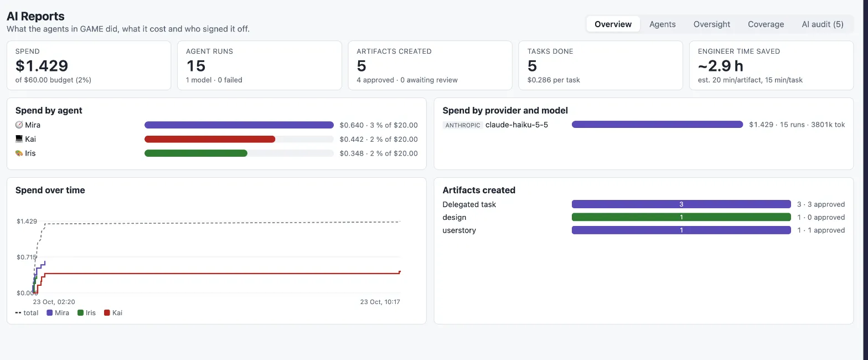Image resolution: width=868 pixels, height=360 pixels.
Task: Click the '23 Oct, 10:17' axis label
Action: click(380, 302)
